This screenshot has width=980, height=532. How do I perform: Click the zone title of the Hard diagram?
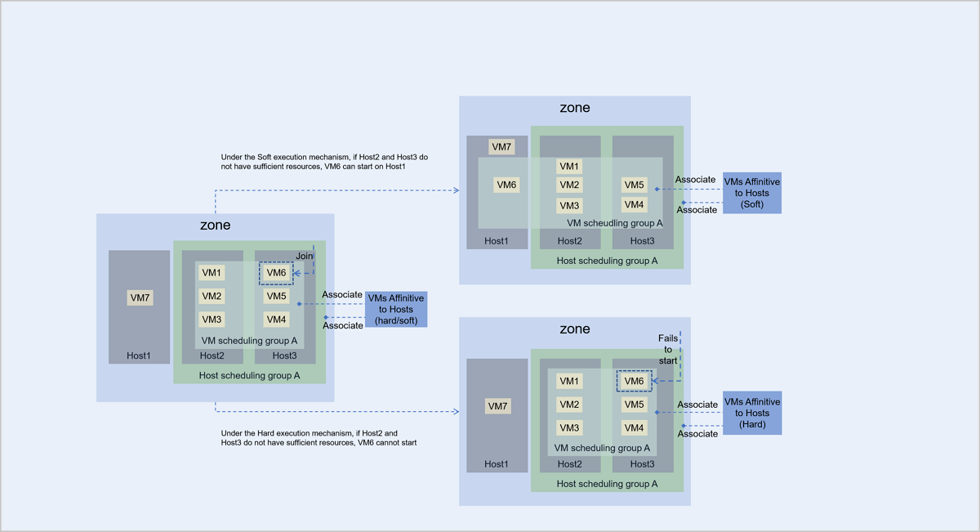pyautogui.click(x=574, y=329)
